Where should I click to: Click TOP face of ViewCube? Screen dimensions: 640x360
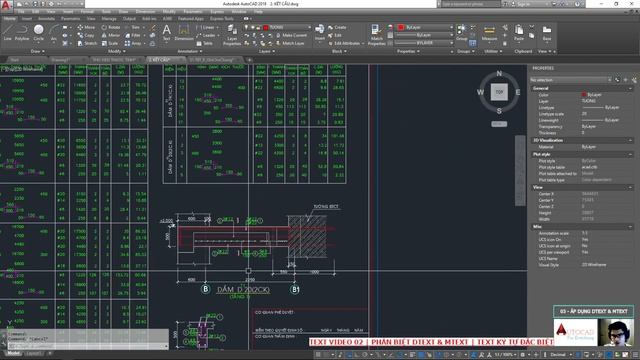click(499, 92)
